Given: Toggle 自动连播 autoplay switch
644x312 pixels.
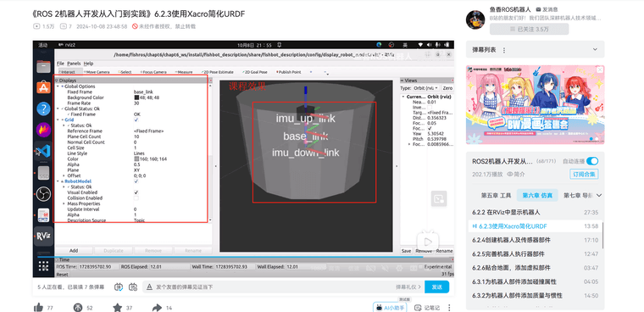Looking at the screenshot, I should point(591,161).
